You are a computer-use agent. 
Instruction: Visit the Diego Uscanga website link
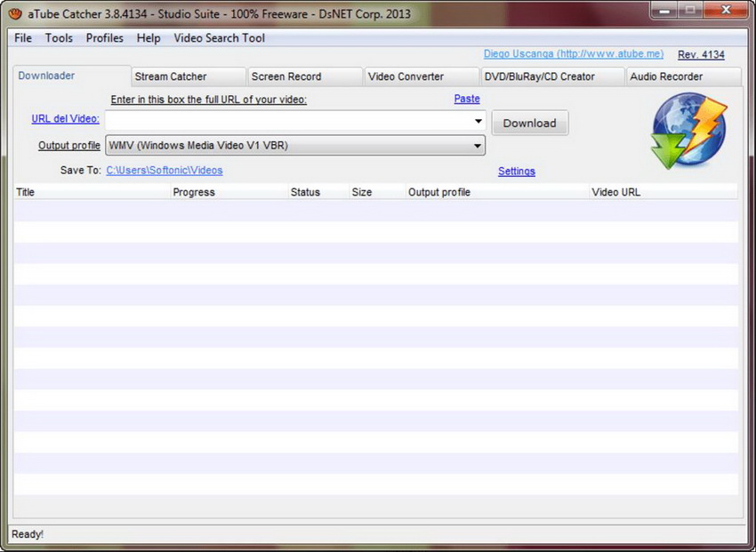click(x=573, y=53)
